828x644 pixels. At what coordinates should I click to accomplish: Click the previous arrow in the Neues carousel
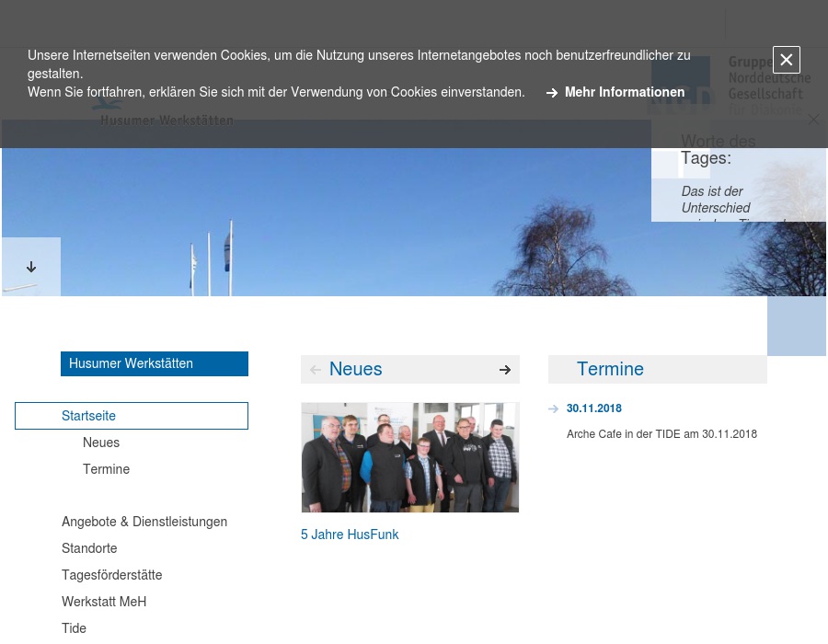[316, 369]
